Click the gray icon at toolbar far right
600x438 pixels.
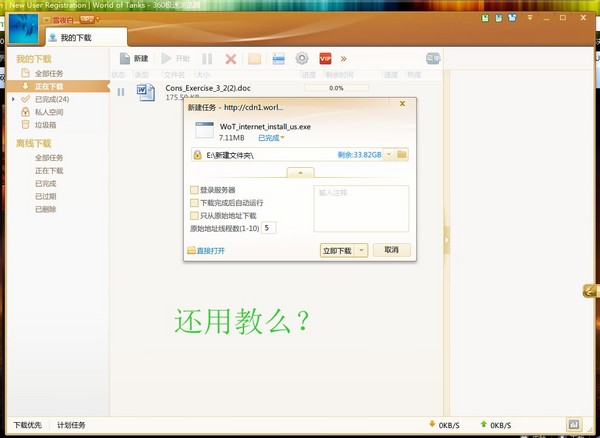(x=433, y=59)
